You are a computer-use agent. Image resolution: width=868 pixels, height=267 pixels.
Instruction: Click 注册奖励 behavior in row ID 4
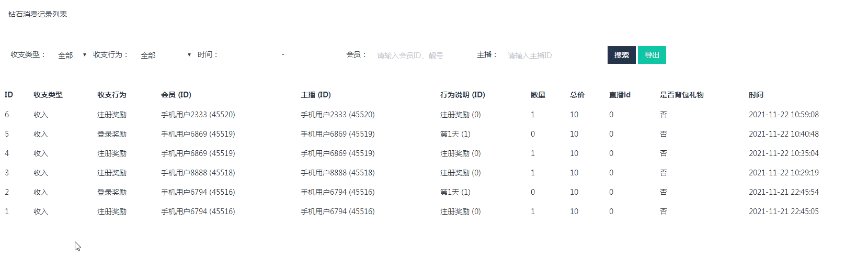(x=112, y=153)
